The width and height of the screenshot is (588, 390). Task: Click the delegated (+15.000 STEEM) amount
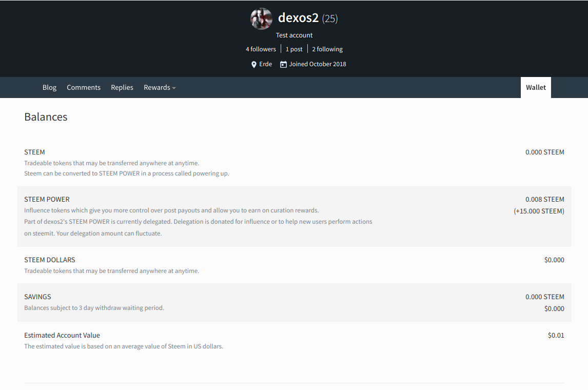[x=539, y=211]
